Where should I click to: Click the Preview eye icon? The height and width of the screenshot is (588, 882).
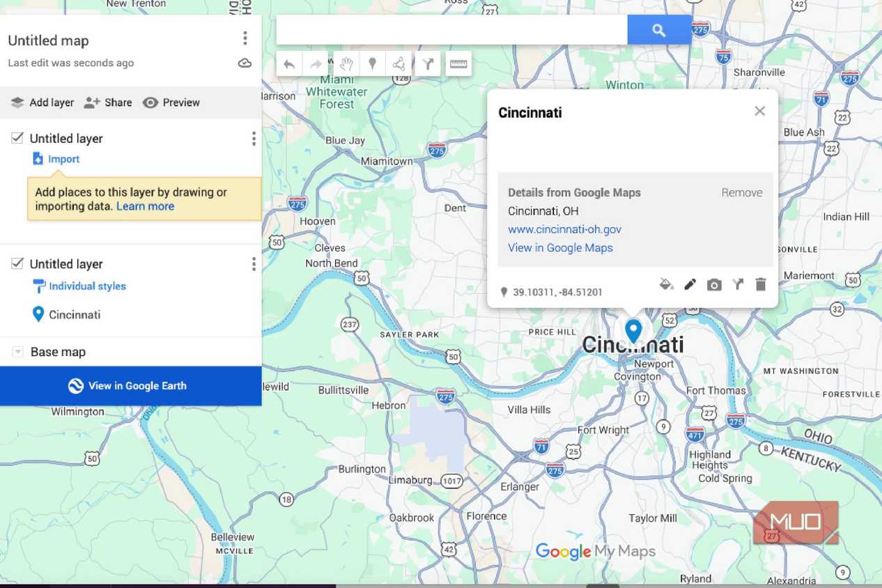tap(150, 102)
